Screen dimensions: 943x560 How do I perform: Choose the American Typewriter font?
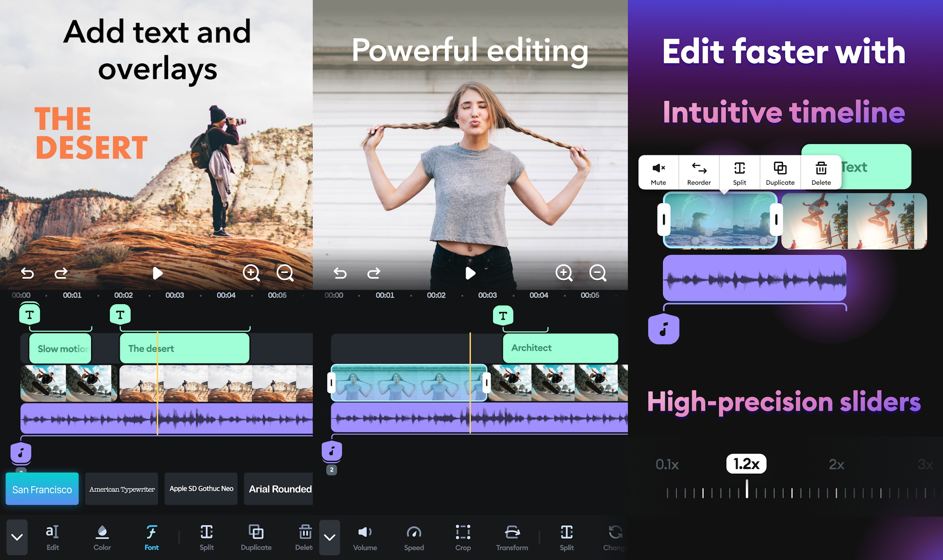122,489
